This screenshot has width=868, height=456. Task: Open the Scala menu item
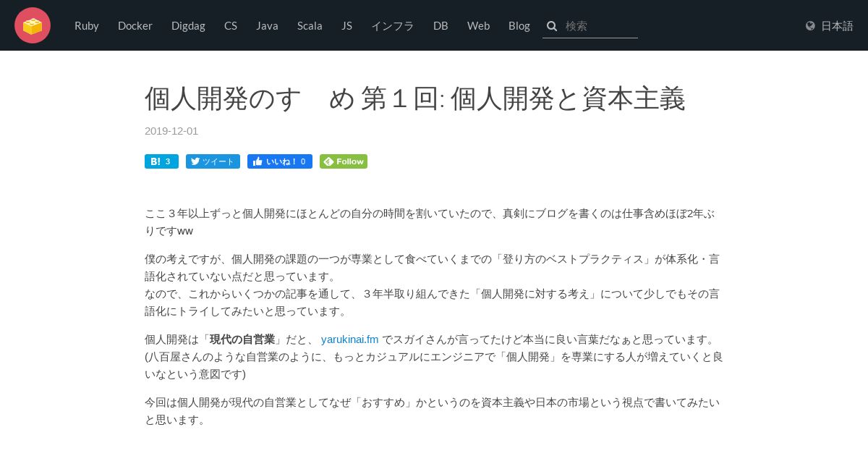(x=310, y=25)
